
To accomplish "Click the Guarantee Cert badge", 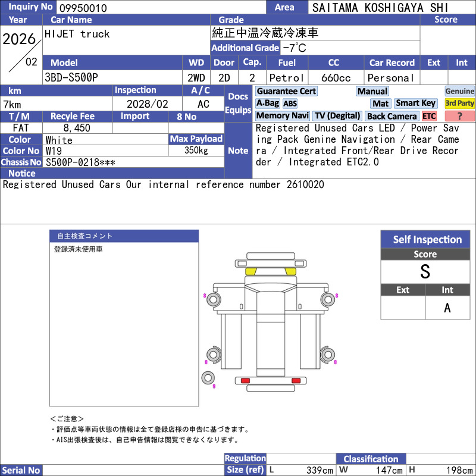I will [x=286, y=91].
